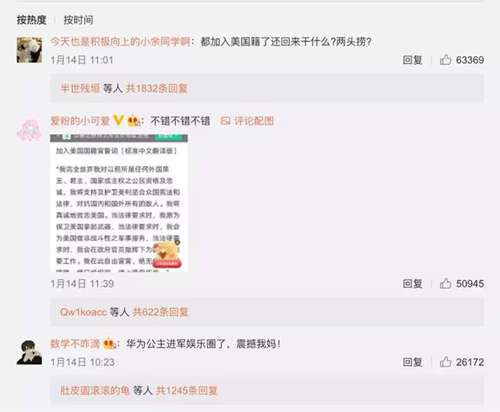Like the comment with 50945 likes
The height and width of the screenshot is (412, 500).
[445, 284]
